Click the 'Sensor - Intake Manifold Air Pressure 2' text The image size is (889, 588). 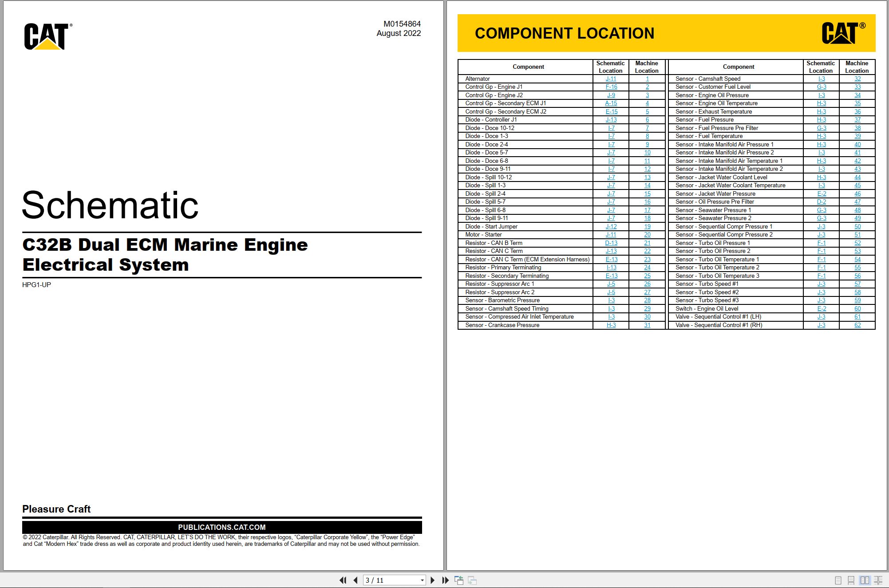[x=724, y=153]
